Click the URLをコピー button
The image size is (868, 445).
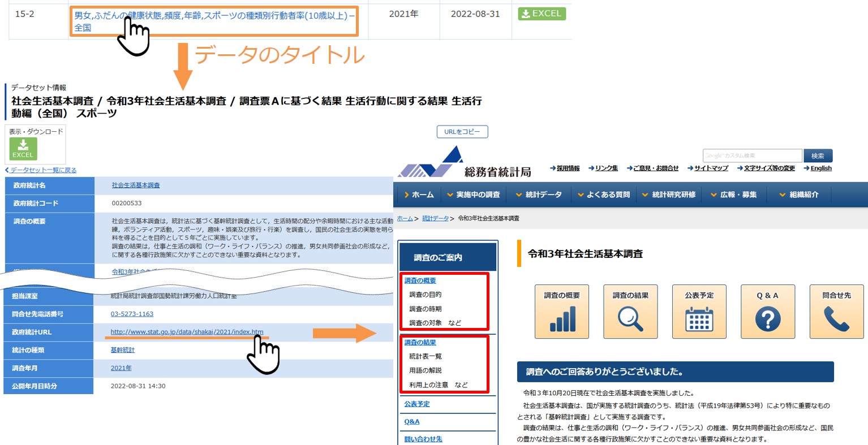462,131
